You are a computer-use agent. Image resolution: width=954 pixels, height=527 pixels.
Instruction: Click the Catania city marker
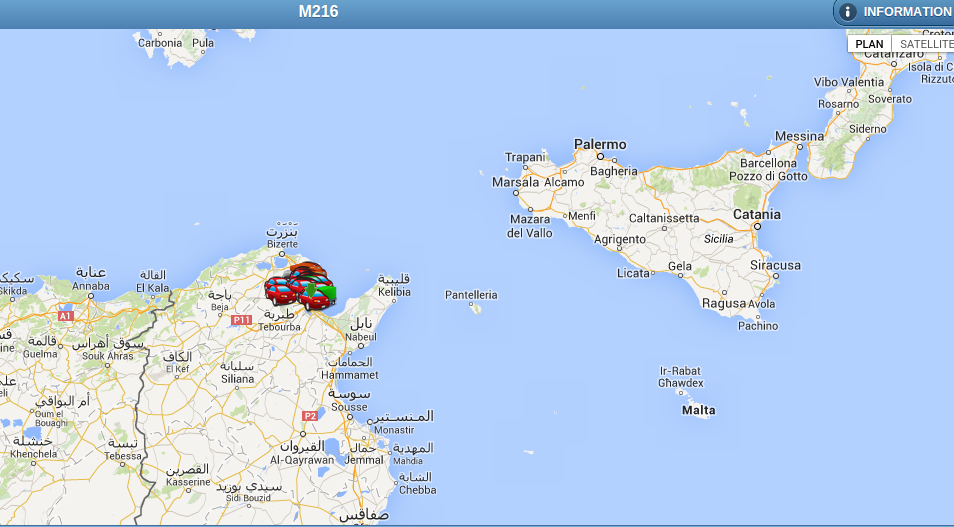(x=757, y=226)
